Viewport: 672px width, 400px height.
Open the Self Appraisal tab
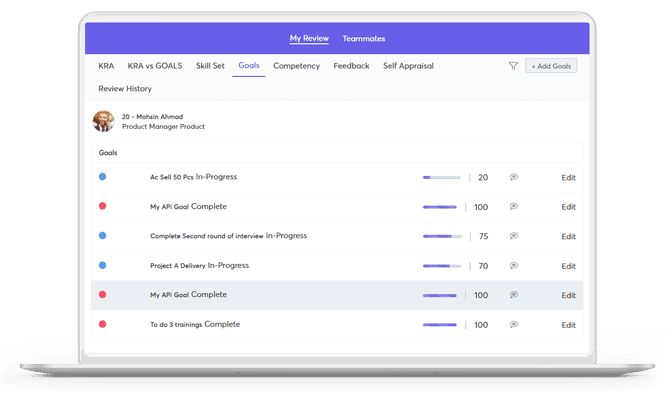408,66
